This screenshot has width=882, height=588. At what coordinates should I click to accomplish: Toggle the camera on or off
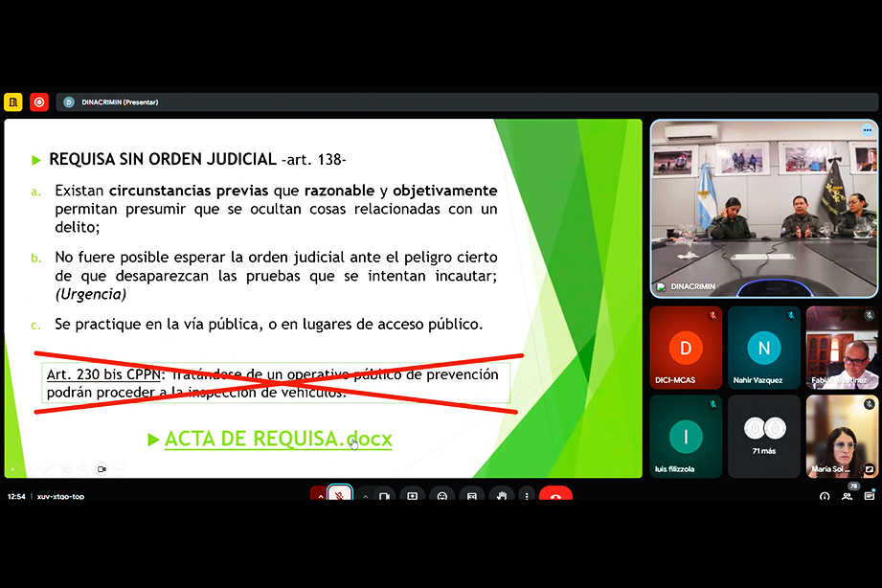pos(384,496)
